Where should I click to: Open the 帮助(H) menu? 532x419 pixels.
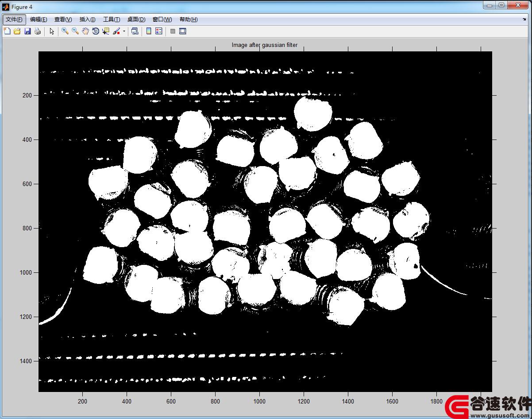[x=189, y=19]
